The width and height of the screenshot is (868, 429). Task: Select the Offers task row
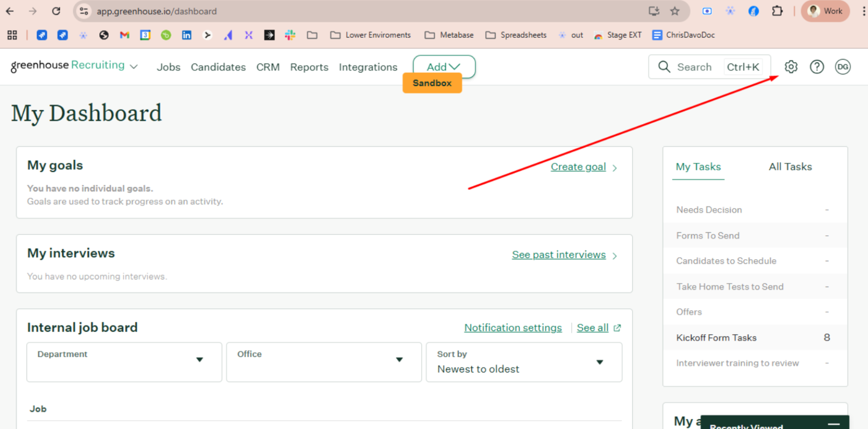click(755, 312)
